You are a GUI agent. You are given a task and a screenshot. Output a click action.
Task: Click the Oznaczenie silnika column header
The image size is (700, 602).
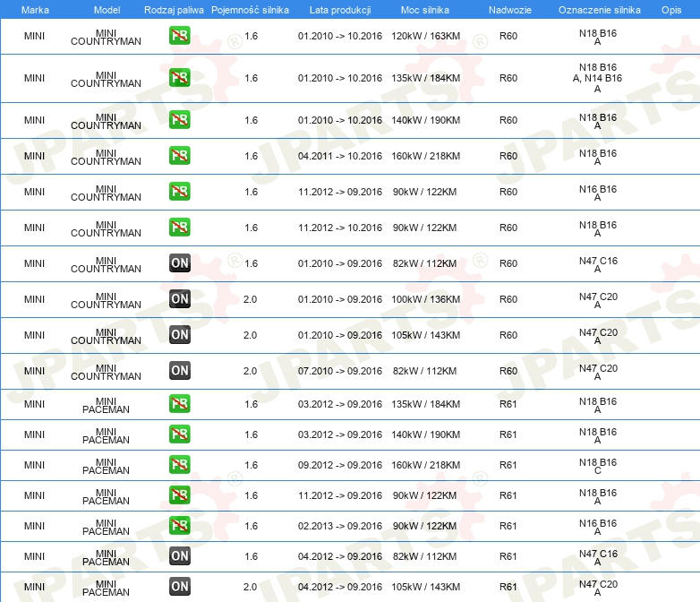point(599,10)
